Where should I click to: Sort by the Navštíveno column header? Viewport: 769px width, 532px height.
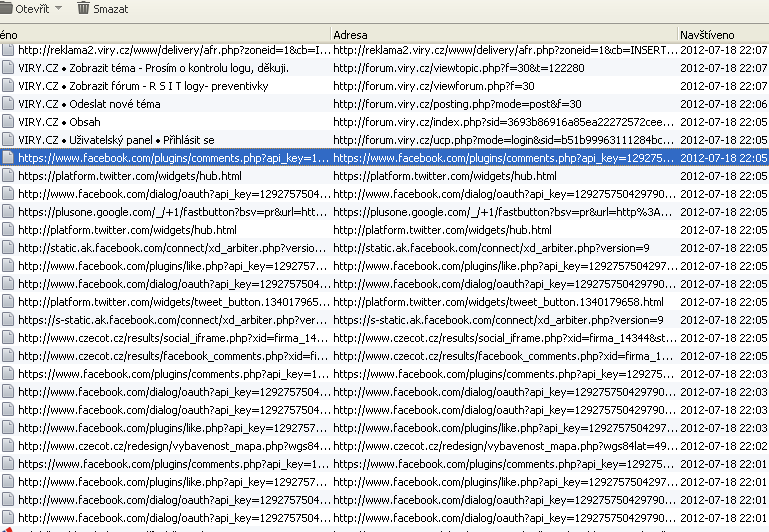pyautogui.click(x=707, y=35)
